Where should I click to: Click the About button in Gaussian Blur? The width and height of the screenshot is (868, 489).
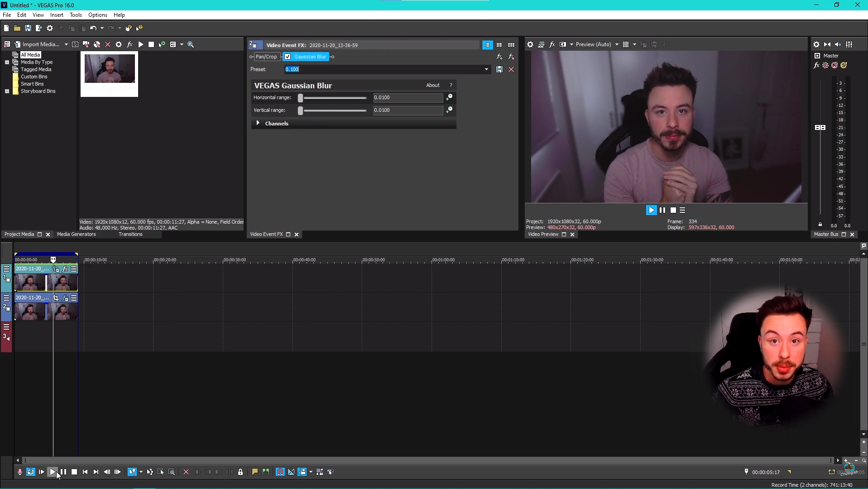pyautogui.click(x=432, y=85)
